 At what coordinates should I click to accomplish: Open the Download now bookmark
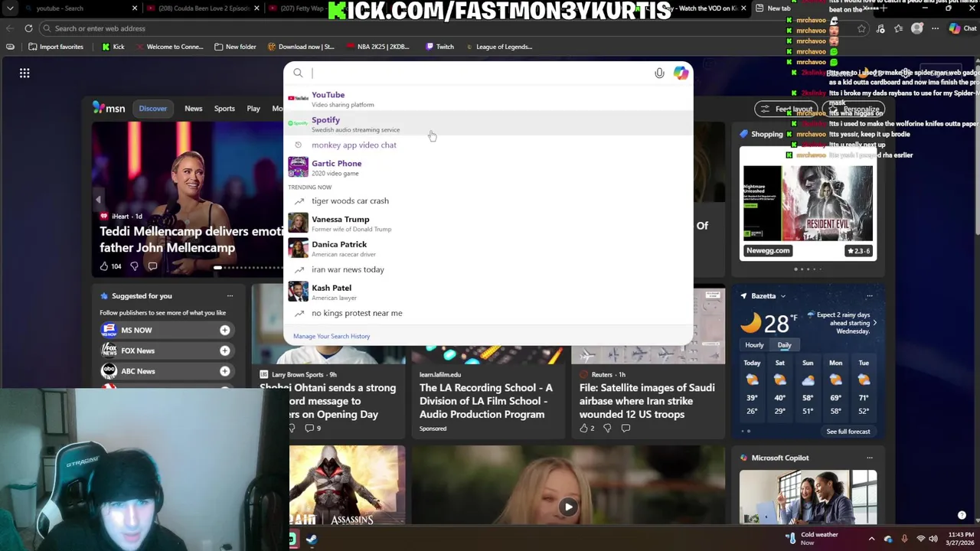tap(301, 47)
